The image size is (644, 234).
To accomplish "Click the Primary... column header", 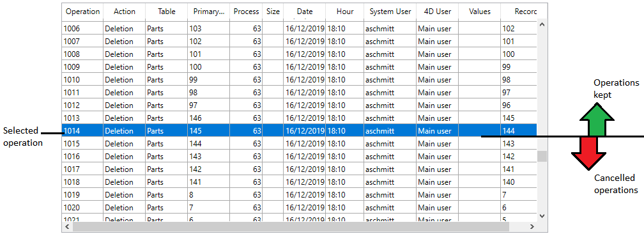I will pyautogui.click(x=209, y=12).
